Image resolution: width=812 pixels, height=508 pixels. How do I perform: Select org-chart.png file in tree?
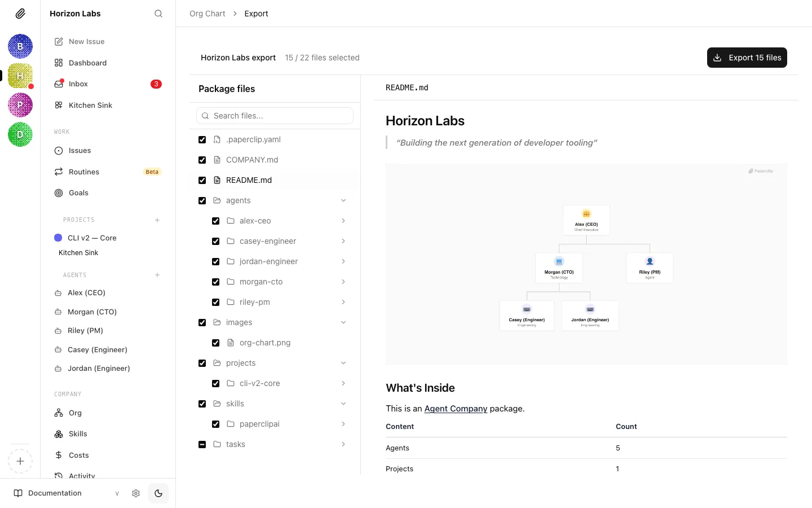pos(265,343)
